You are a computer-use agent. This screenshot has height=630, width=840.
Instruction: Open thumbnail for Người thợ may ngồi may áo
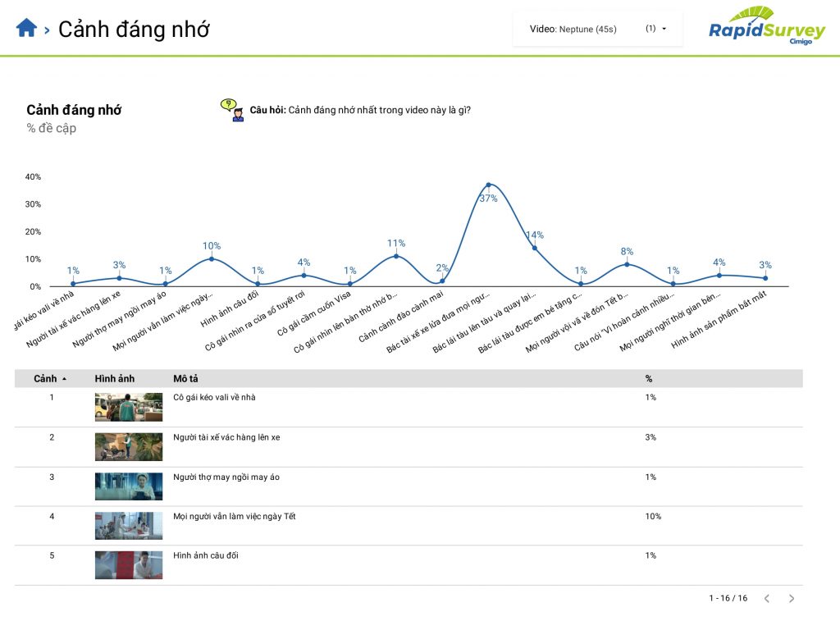pyautogui.click(x=129, y=486)
